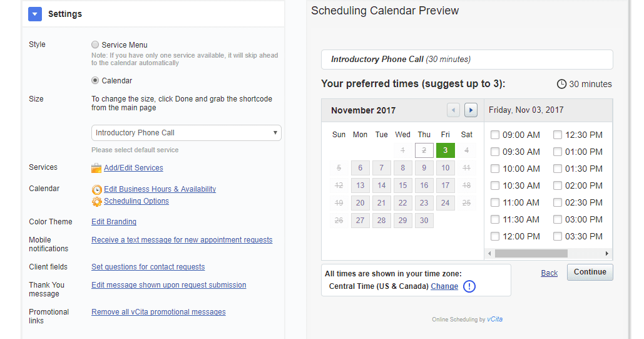Collapse the Settings panel arrow

coord(35,14)
